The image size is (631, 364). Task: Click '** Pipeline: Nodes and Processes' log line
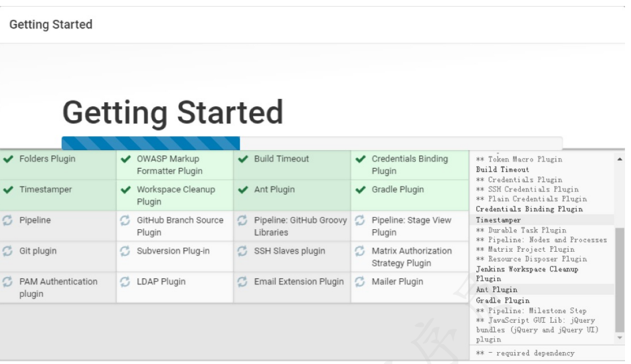(x=541, y=240)
